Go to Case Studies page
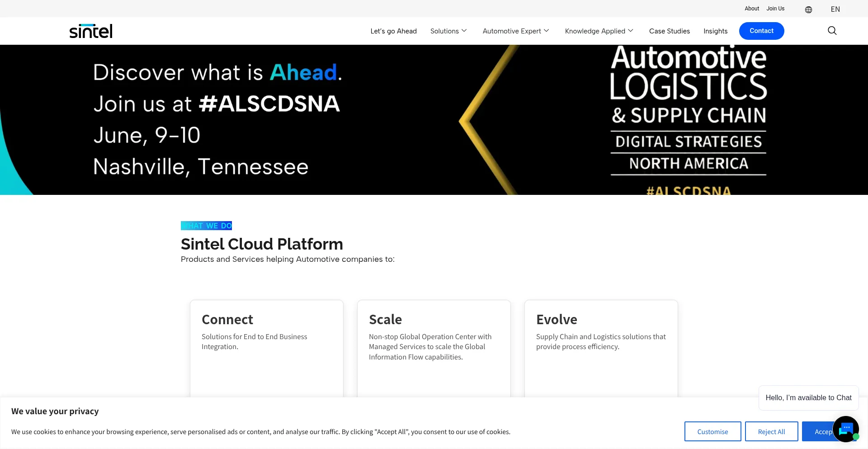The image size is (868, 449). click(669, 31)
